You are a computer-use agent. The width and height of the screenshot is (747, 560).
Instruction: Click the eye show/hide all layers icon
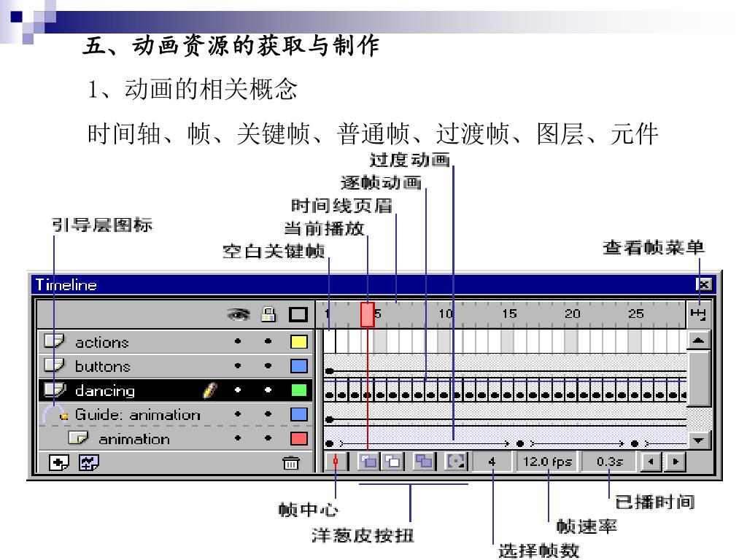pyautogui.click(x=239, y=314)
